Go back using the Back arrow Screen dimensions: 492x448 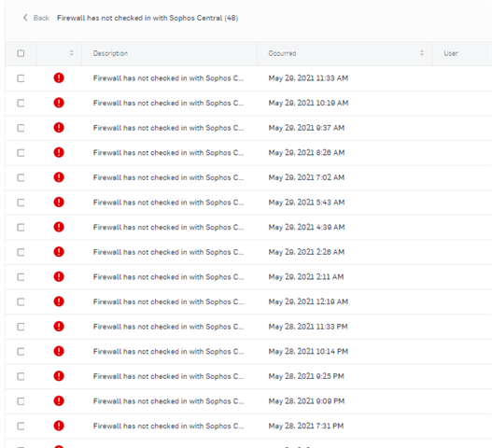[25, 18]
